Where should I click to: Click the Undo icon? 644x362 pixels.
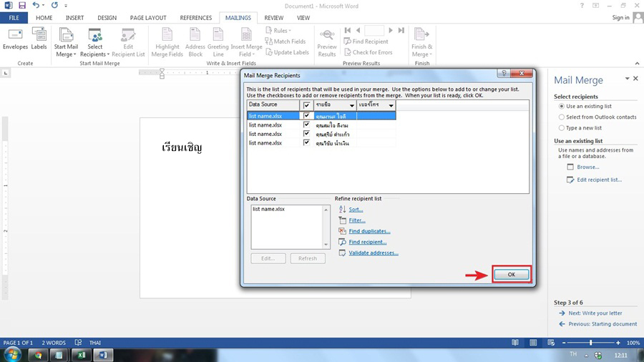tap(36, 6)
